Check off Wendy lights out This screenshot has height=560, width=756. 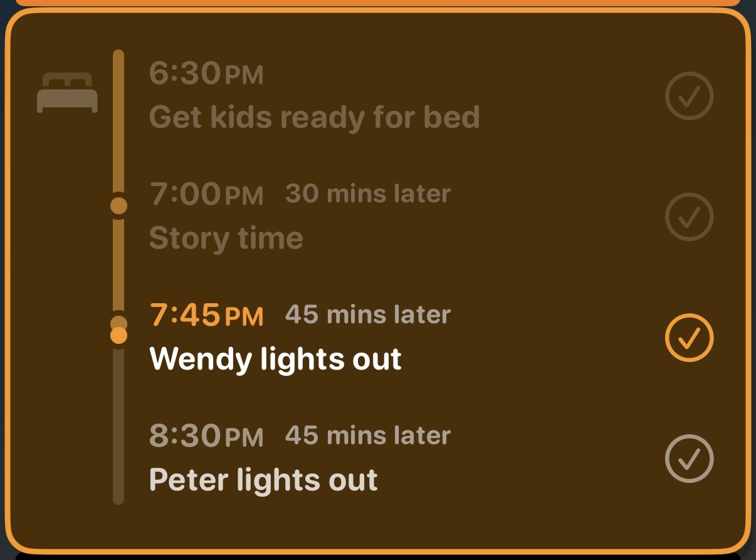[x=689, y=338]
